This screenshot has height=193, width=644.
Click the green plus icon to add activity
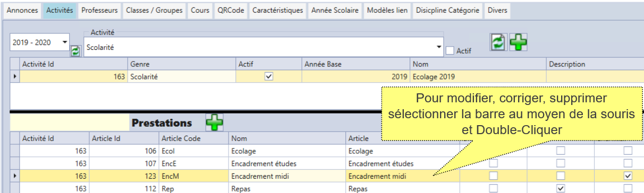[519, 42]
